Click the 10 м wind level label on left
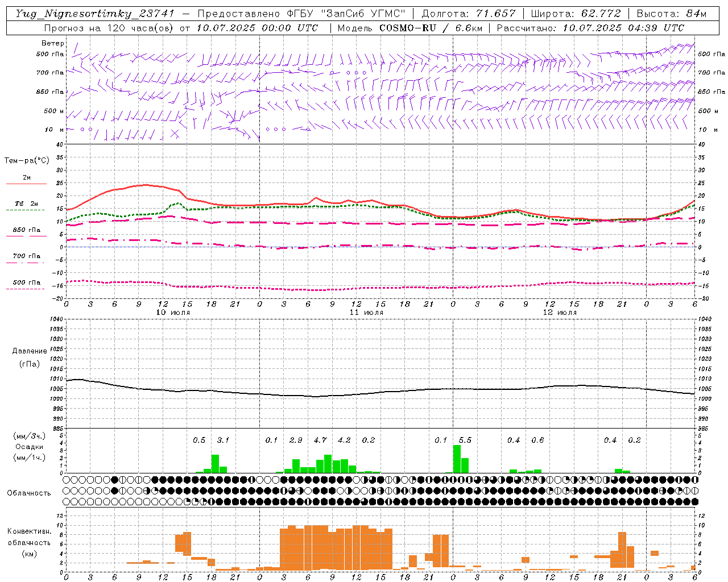The width and height of the screenshot is (728, 582). [x=54, y=130]
